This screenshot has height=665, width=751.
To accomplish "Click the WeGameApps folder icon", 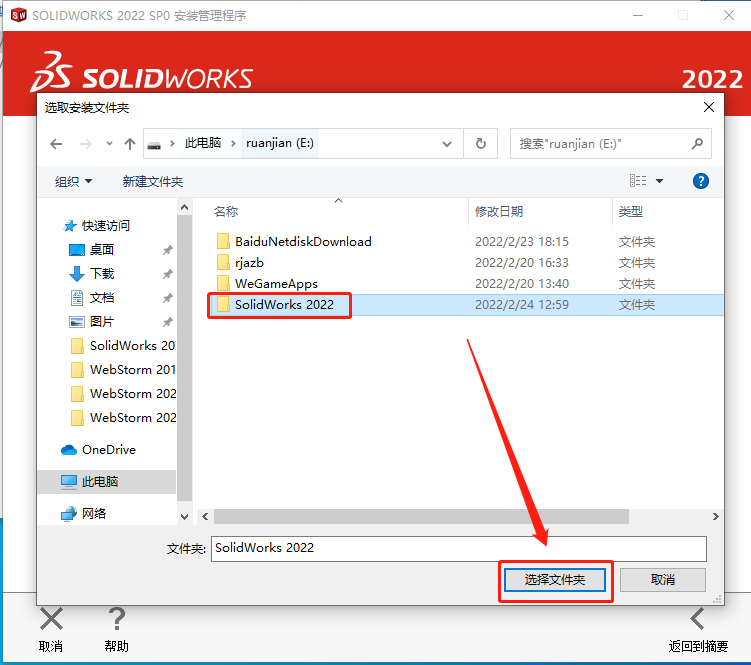I will 223,283.
